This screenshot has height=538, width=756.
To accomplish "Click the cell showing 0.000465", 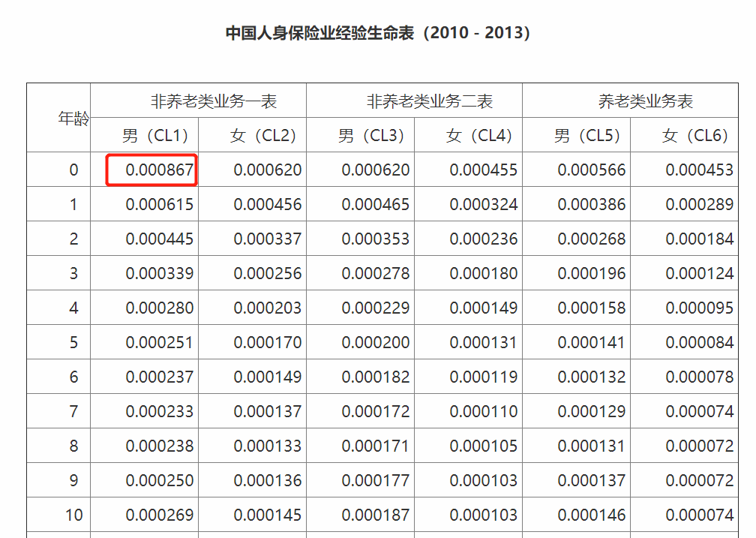I will pyautogui.click(x=376, y=204).
